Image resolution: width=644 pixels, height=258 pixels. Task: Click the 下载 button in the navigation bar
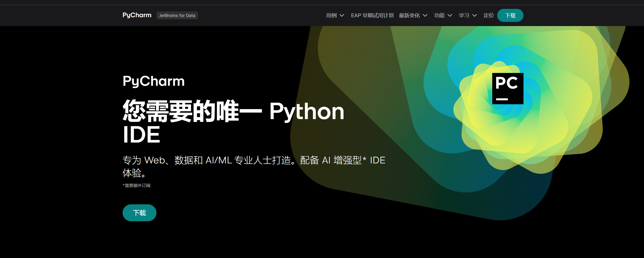[510, 15]
